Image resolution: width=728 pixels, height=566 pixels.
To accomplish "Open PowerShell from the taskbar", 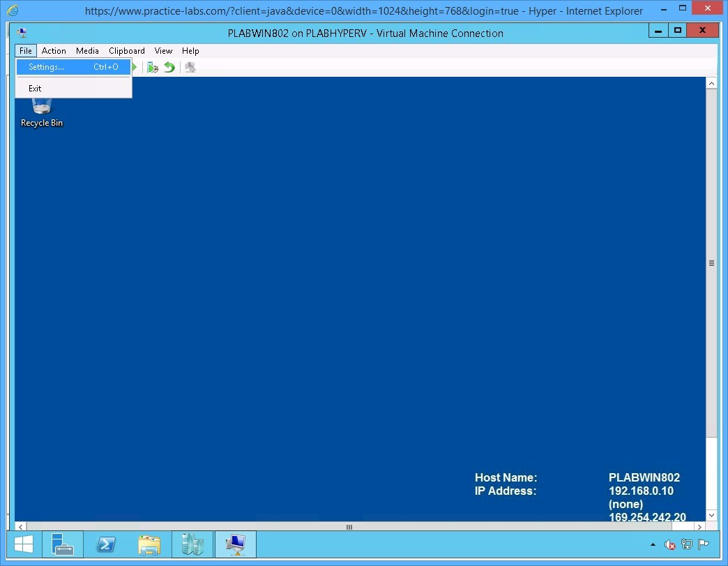I will pyautogui.click(x=106, y=544).
